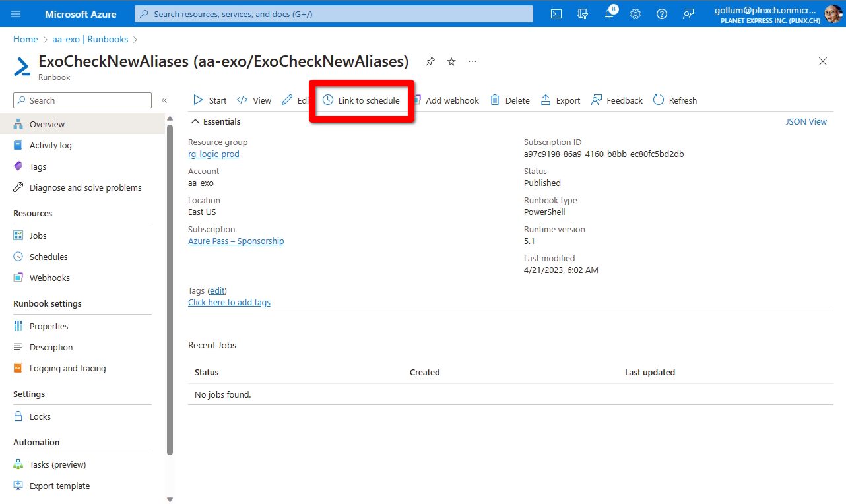Click the help question mark icon
The width and height of the screenshot is (846, 504).
(x=662, y=14)
